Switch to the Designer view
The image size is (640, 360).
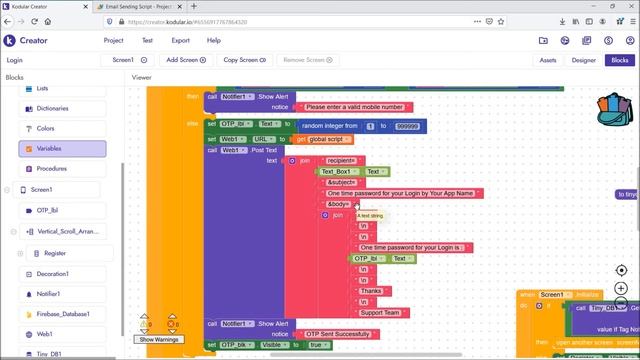(583, 60)
